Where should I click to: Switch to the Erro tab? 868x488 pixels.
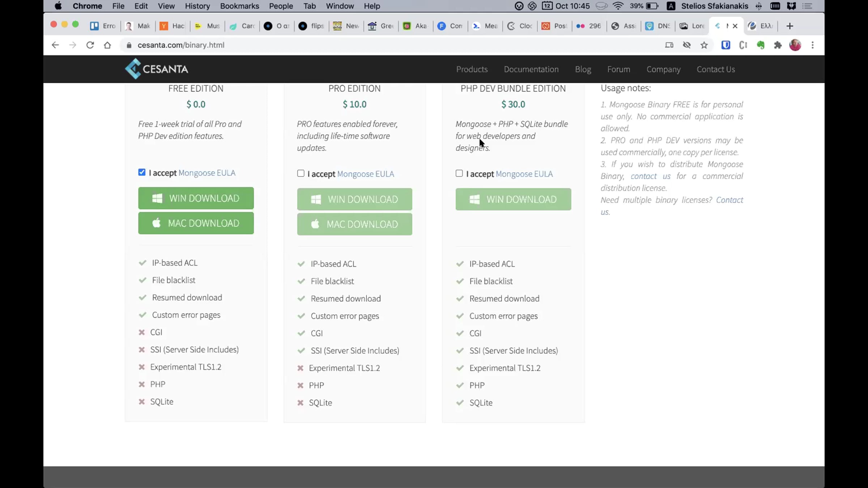click(x=103, y=26)
